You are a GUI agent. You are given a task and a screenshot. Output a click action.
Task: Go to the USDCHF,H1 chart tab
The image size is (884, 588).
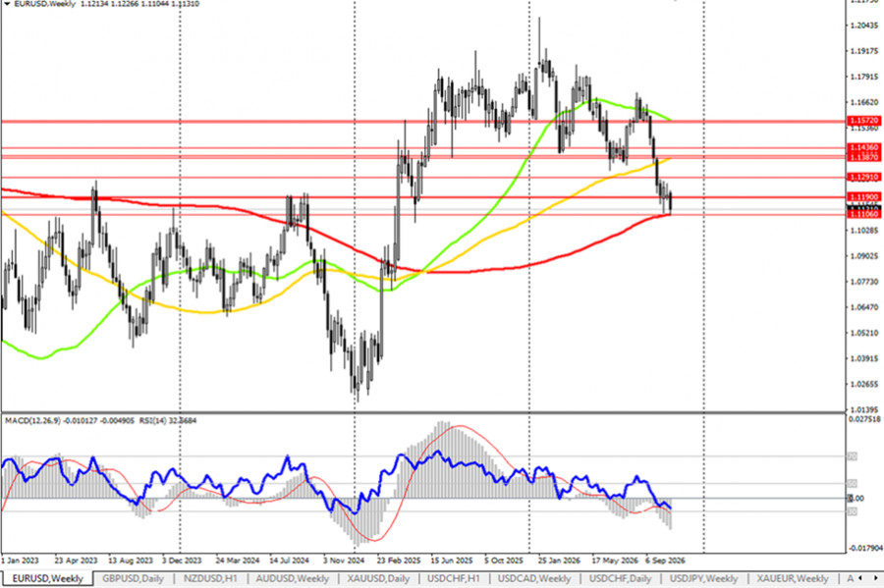point(453,578)
